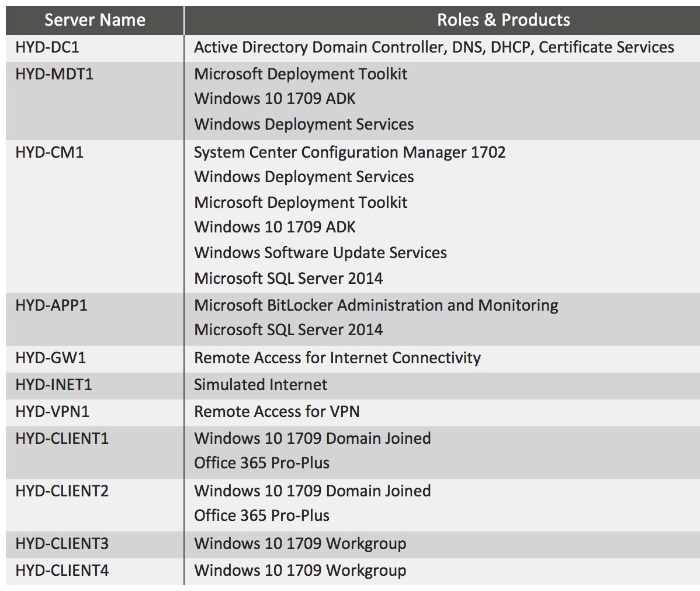Click 'Windows Software Update Services'
This screenshot has width=700, height=591.
coord(320,253)
